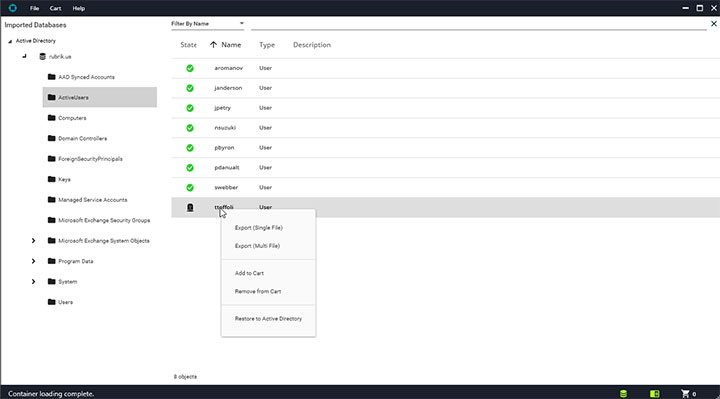Screen dimensions: 720x399
Task: Click the Users folder icon
Action: coord(51,302)
